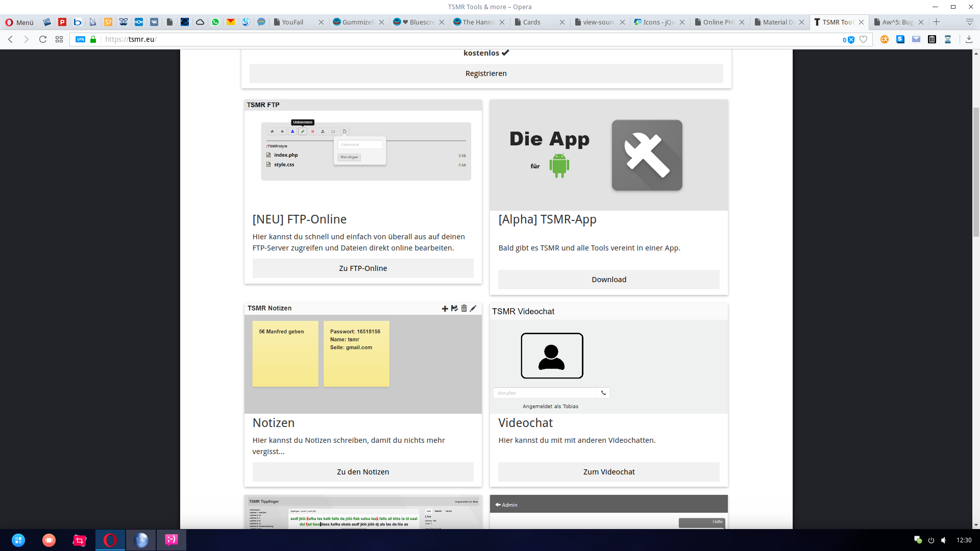Click the WhatsApp bookmark icon
Image resolution: width=980 pixels, height=551 pixels.
tap(215, 22)
